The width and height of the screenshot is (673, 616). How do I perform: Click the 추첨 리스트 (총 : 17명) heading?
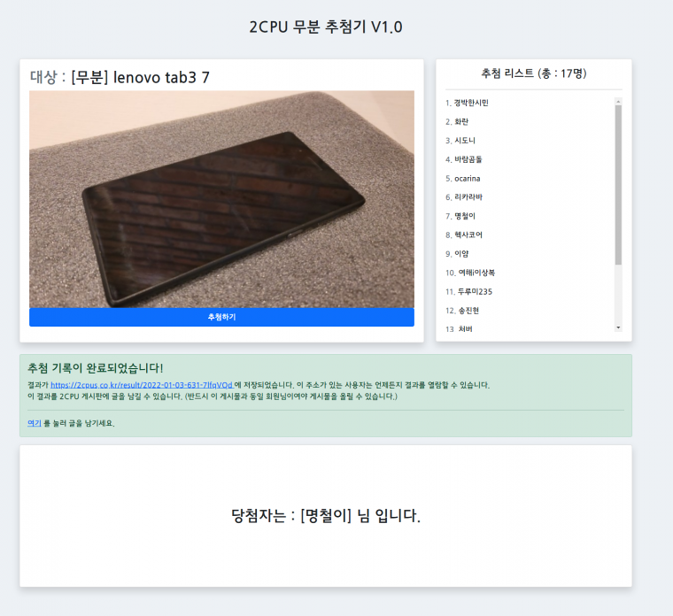pos(533,73)
